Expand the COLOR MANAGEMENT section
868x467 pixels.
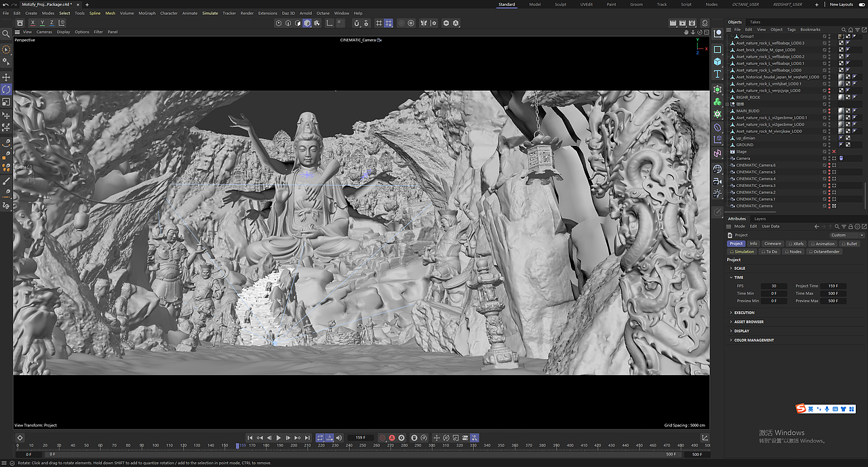731,340
